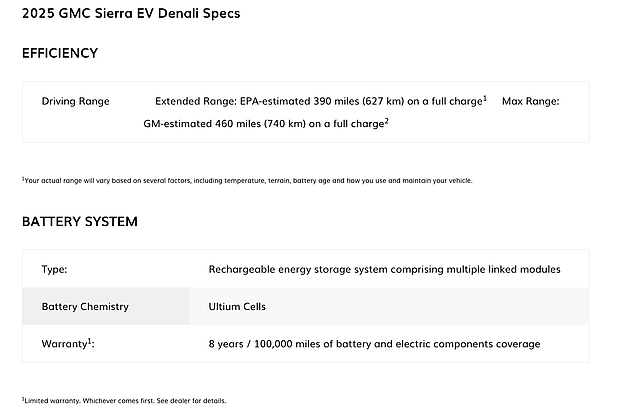Select the BATTERY SYSTEM section heading
This screenshot has width=620, height=419.
coord(79,221)
